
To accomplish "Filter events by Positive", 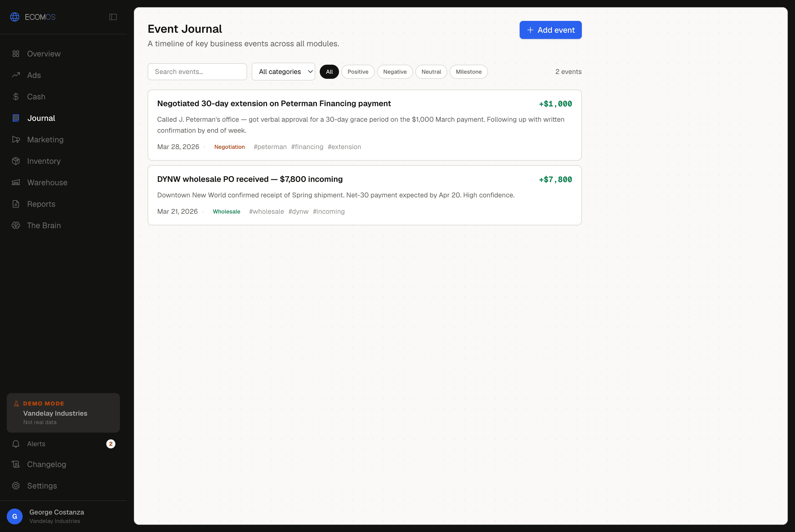I will pos(358,72).
